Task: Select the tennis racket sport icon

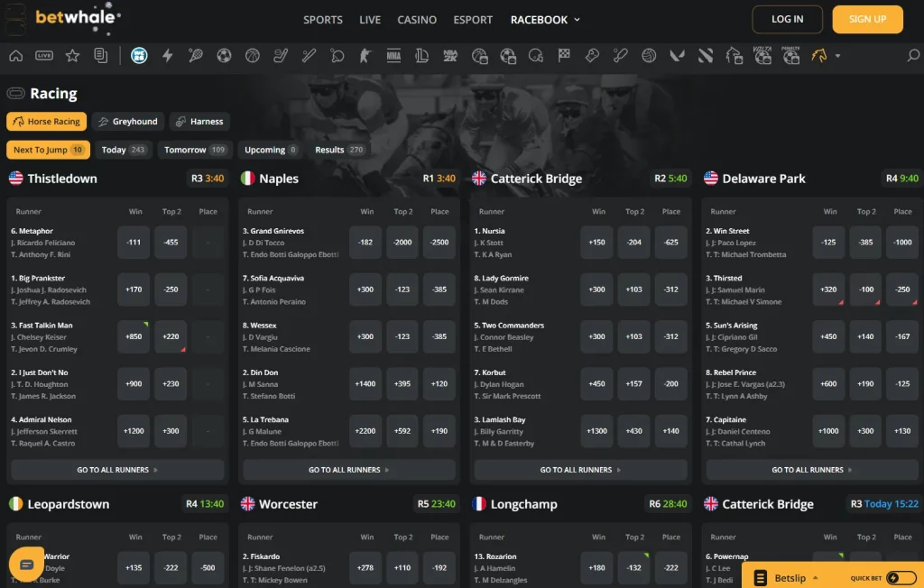Action: tap(196, 55)
